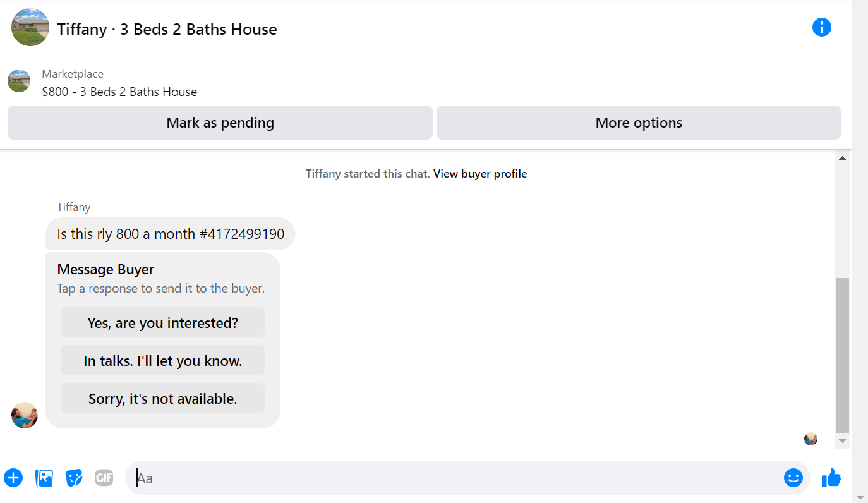Click the chat scrollbar up arrow
Viewport: 868px width, 503px height.
point(842,158)
